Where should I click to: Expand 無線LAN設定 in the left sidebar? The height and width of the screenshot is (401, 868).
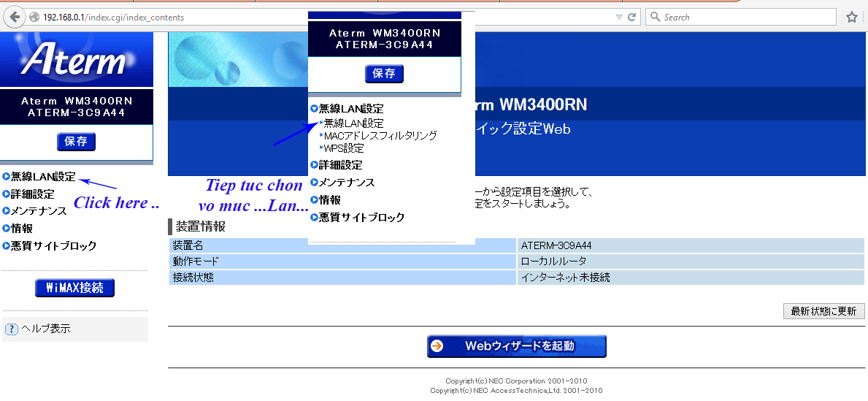point(42,177)
